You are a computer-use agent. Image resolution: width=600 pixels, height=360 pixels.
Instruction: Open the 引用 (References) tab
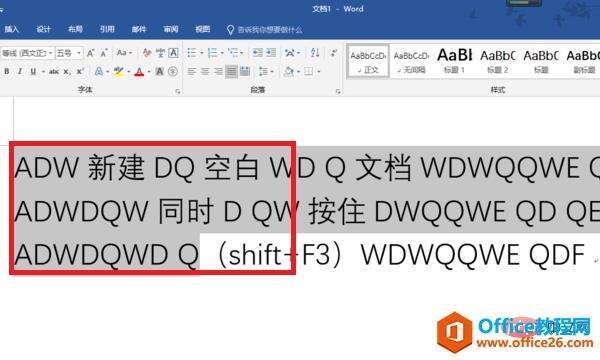point(107,29)
